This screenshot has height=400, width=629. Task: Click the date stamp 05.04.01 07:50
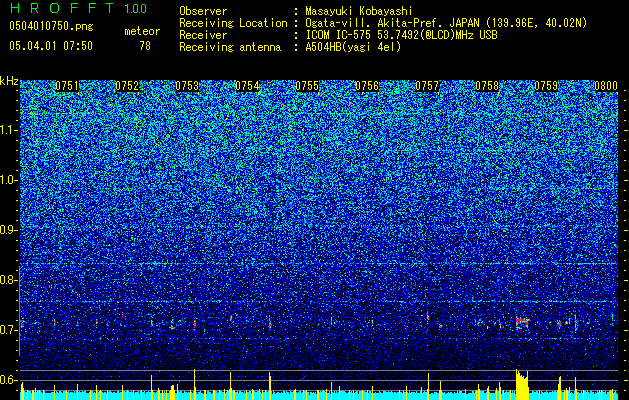pyautogui.click(x=51, y=46)
